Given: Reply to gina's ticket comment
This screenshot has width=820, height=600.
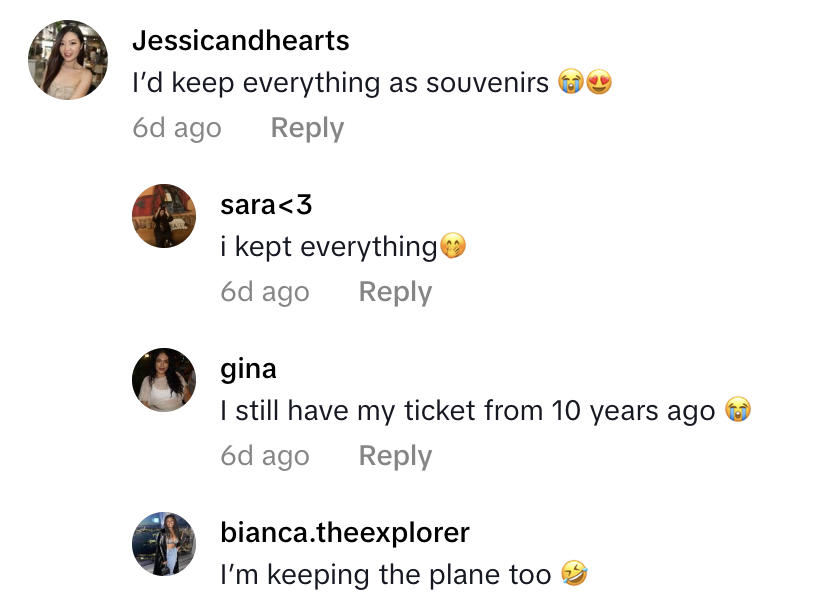Looking at the screenshot, I should tap(395, 456).
